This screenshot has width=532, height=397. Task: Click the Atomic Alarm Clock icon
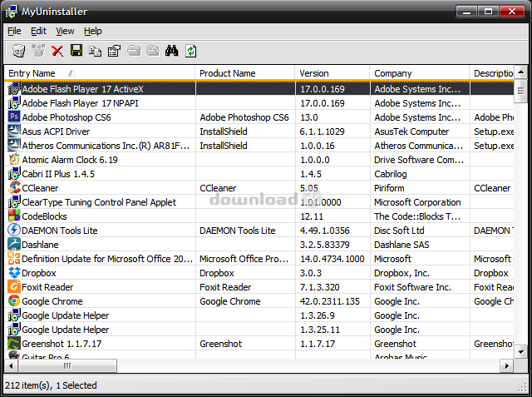[x=14, y=159]
